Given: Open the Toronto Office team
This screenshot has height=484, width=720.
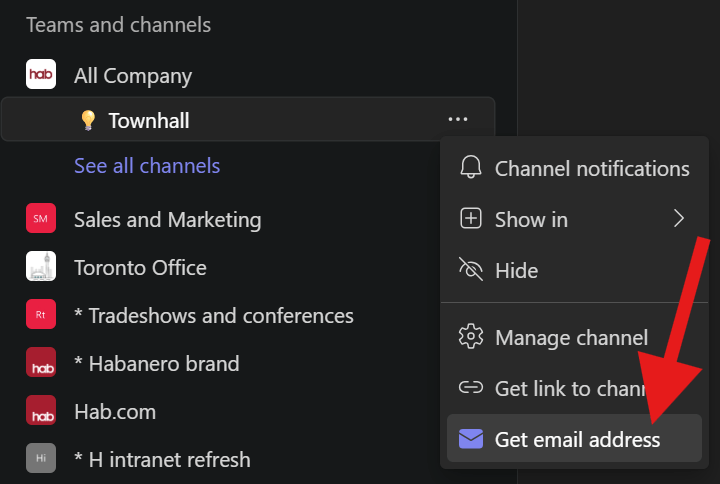Looking at the screenshot, I should point(140,267).
